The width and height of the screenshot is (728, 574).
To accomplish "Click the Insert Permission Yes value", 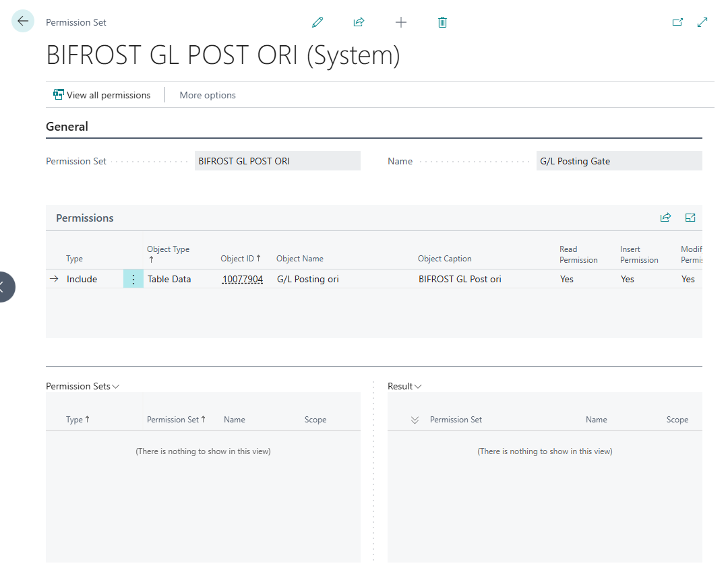I will [x=628, y=279].
